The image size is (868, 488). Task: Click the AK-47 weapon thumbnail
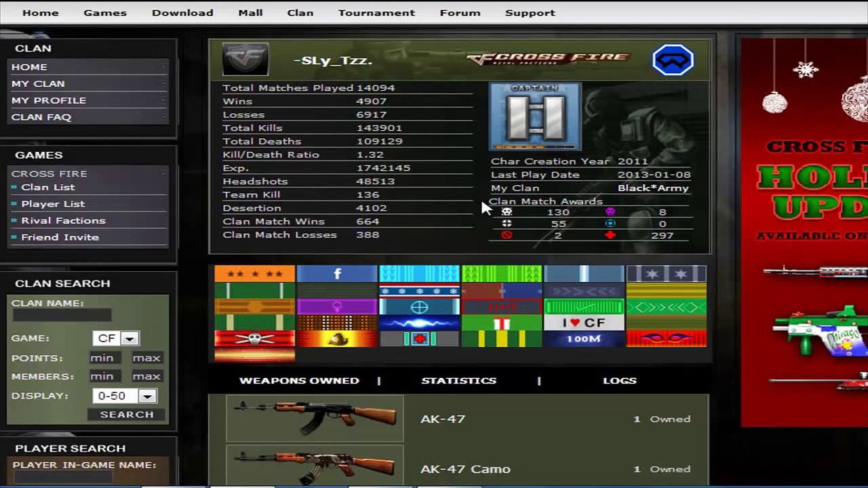pyautogui.click(x=314, y=419)
